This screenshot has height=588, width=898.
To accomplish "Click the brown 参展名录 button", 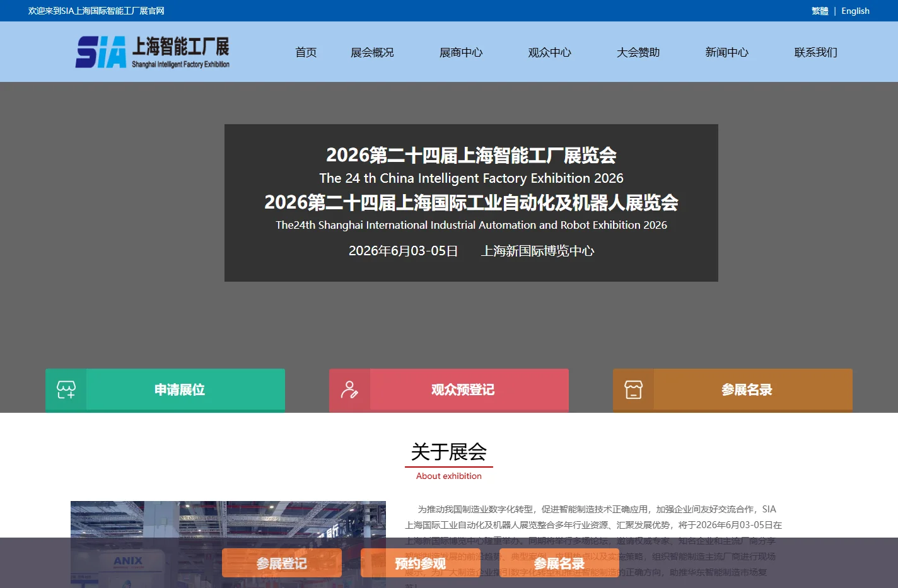I will pos(733,390).
